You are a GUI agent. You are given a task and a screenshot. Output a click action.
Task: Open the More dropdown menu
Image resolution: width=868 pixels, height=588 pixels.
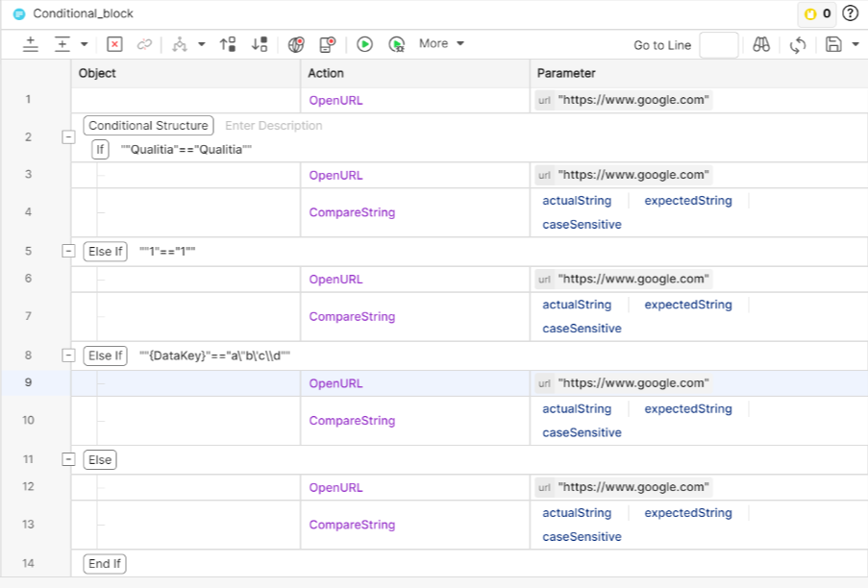coord(441,44)
